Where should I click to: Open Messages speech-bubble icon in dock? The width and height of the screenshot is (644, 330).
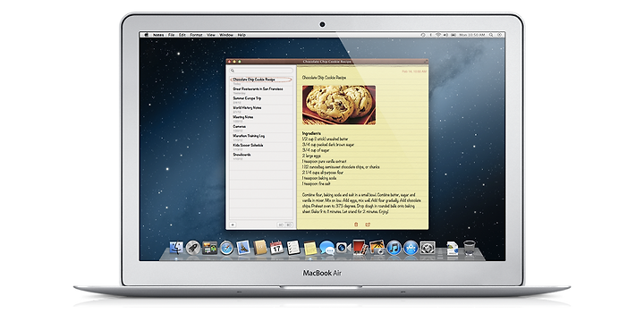pyautogui.click(x=327, y=248)
